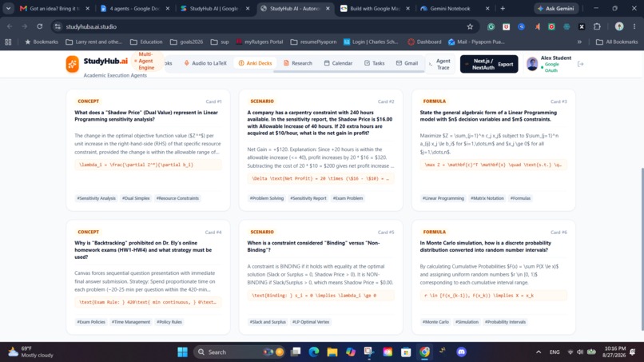Click the #Resource Constraints tag
The image size is (644, 362).
[x=177, y=198]
